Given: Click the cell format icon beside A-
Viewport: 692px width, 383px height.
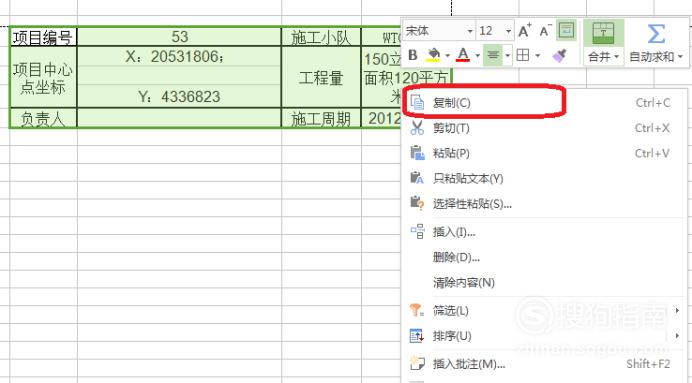Looking at the screenshot, I should 567,30.
